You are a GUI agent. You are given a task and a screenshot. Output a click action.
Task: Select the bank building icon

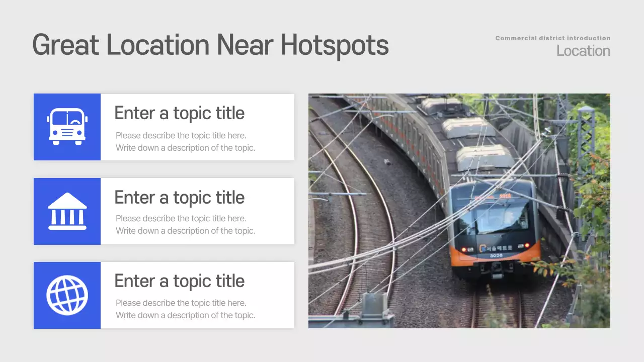click(67, 211)
